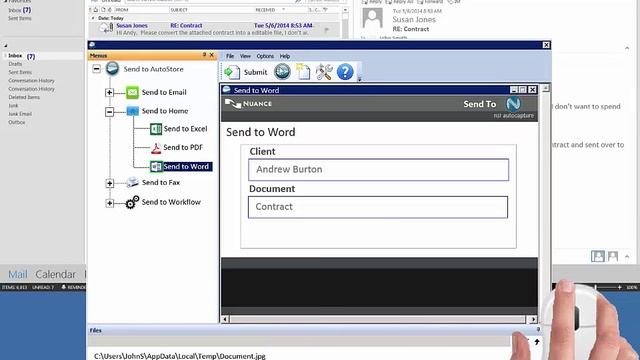This screenshot has width=640, height=360.
Task: Click the sender avatar in reading pane
Action: [x=373, y=18]
